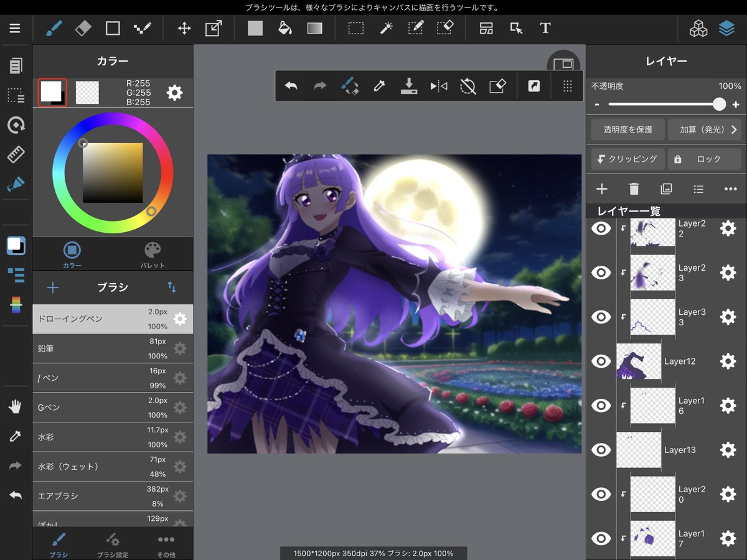Open Layer12 settings gear
747x560 pixels.
click(728, 361)
